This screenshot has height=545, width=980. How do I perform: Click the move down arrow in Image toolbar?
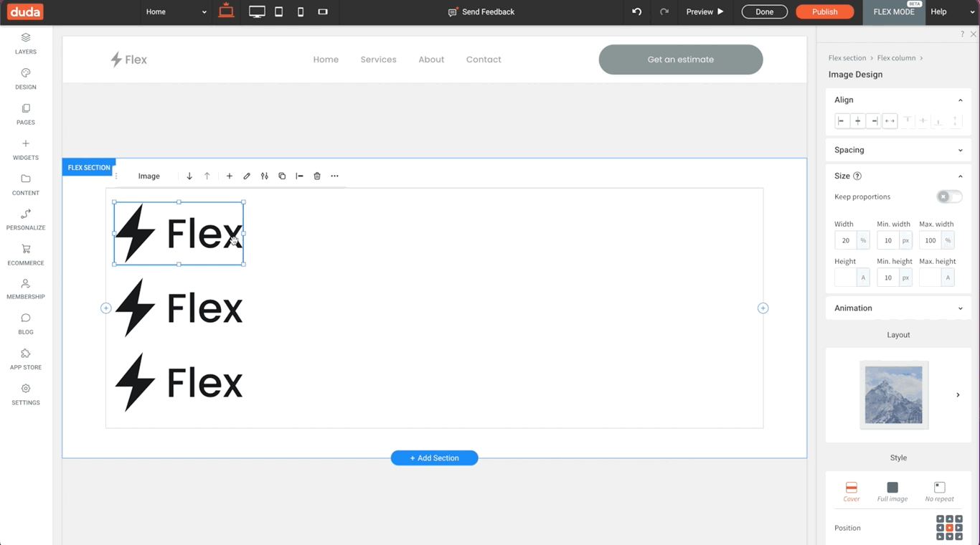(189, 176)
